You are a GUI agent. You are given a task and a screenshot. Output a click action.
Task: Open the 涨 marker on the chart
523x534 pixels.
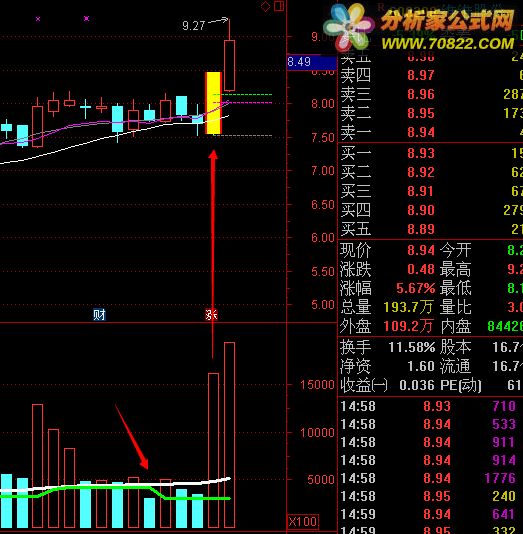pos(211,315)
